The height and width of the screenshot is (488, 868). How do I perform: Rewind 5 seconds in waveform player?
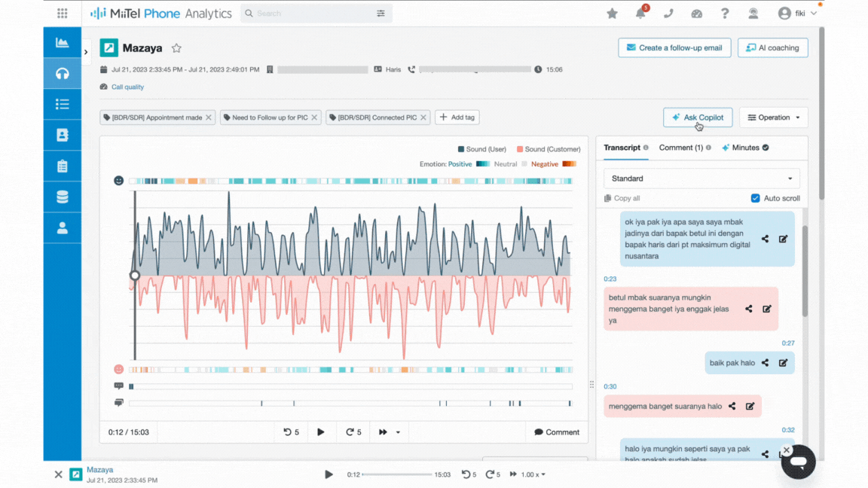292,432
